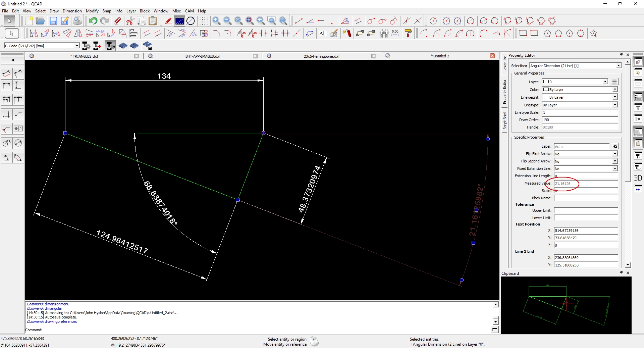Select the Rectangle drawing tool
The width and height of the screenshot is (644, 349).
(x=523, y=33)
